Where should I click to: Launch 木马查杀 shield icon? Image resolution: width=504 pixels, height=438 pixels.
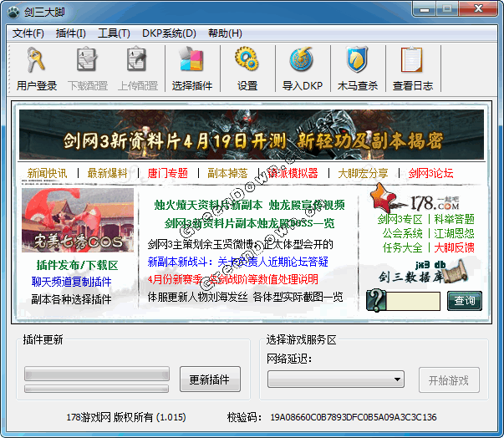357,59
